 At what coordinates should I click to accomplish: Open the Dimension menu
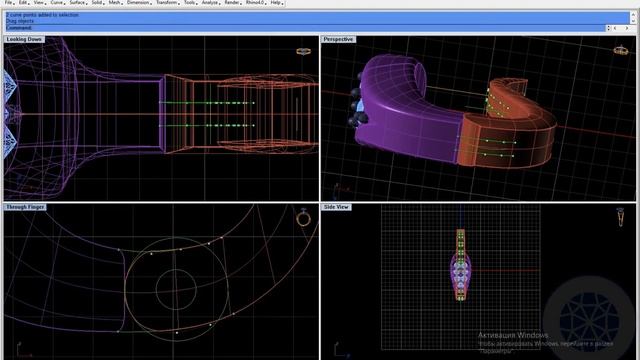(138, 2)
